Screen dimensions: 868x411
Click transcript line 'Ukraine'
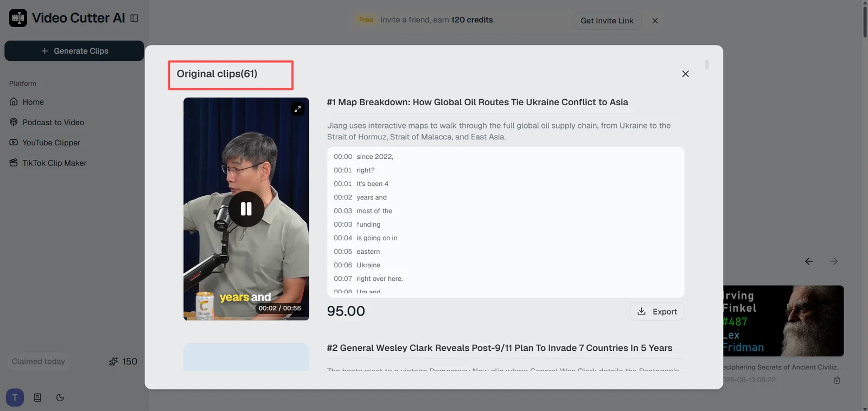368,265
